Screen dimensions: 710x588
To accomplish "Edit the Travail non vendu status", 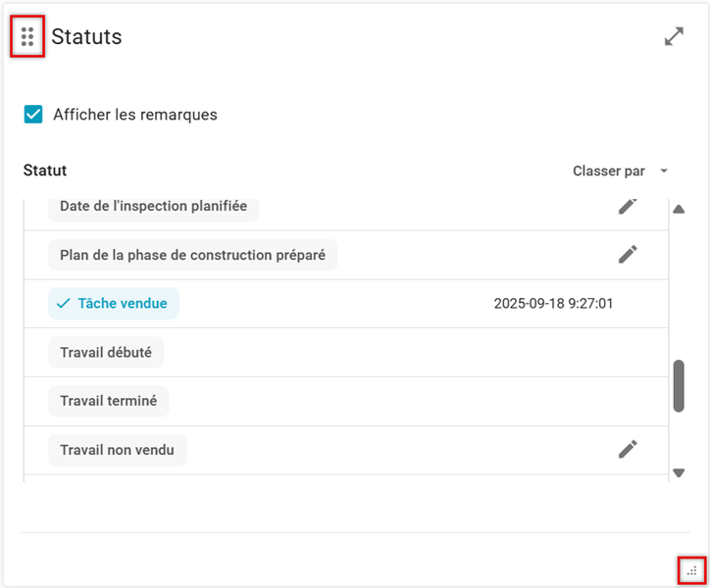I will (x=628, y=449).
